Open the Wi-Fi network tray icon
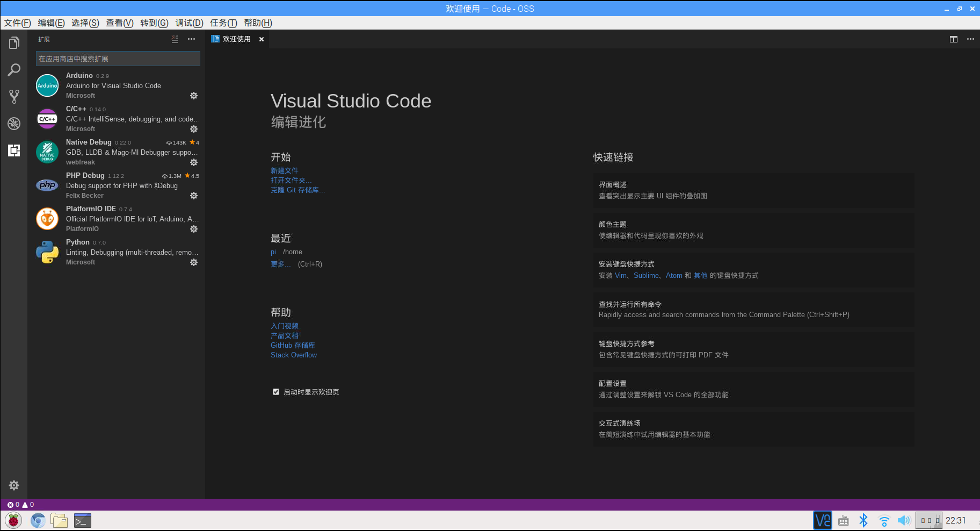 click(884, 520)
